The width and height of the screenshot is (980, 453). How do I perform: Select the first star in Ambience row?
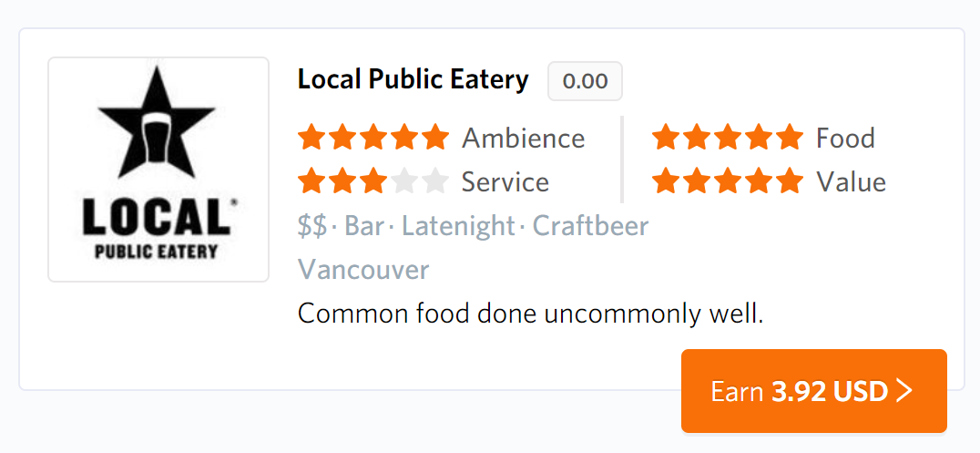click(311, 137)
